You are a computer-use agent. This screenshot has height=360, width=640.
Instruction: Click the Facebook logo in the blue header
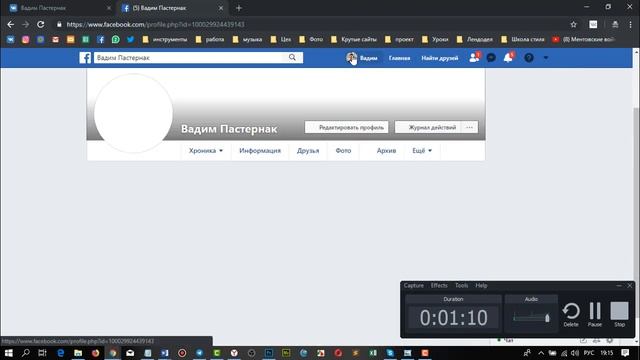[x=85, y=58]
